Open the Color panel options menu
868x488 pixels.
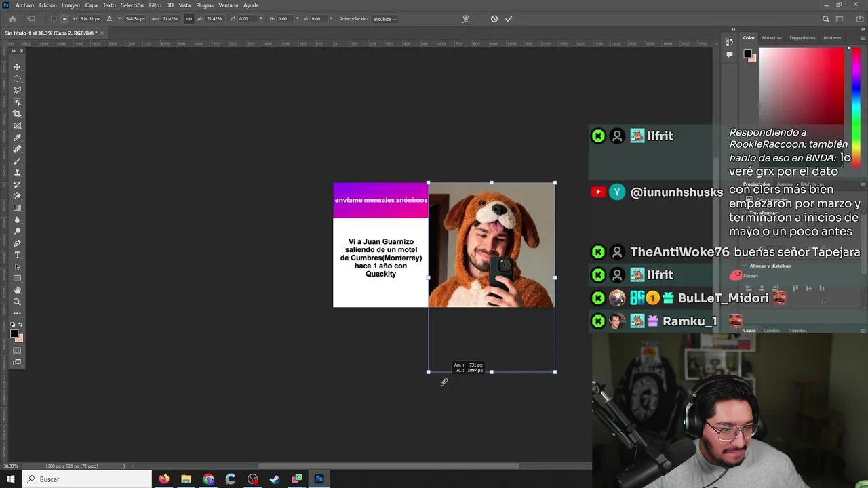tap(863, 38)
